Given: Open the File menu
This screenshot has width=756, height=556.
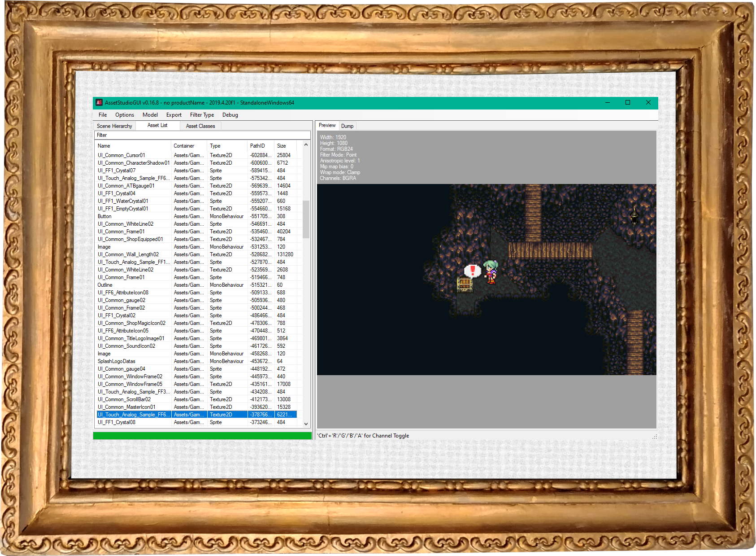Looking at the screenshot, I should [103, 115].
